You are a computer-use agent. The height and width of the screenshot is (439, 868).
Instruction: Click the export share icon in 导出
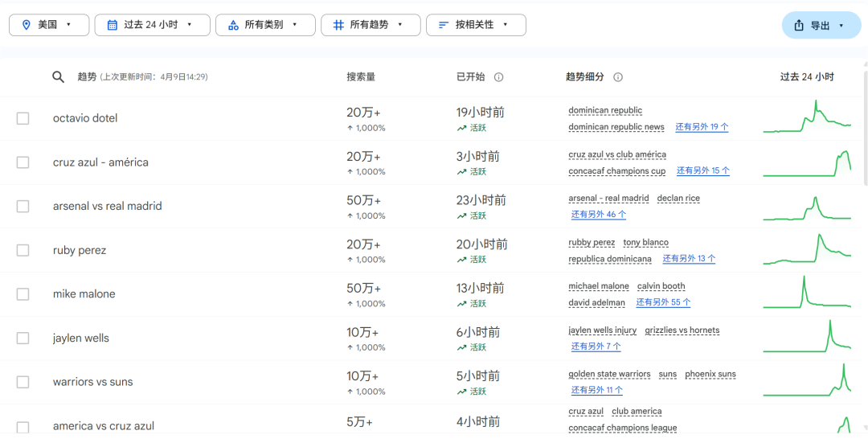pyautogui.click(x=799, y=26)
